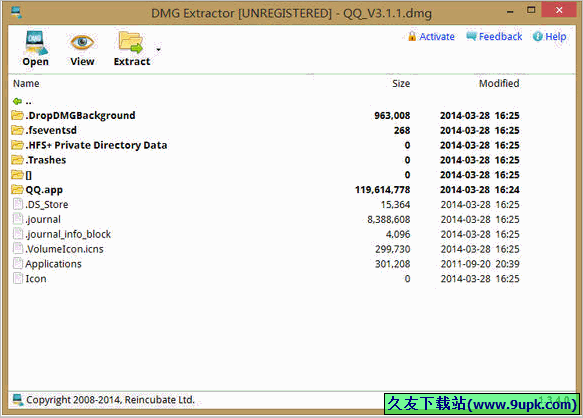
Task: Sort by Modified column header
Action: [499, 83]
